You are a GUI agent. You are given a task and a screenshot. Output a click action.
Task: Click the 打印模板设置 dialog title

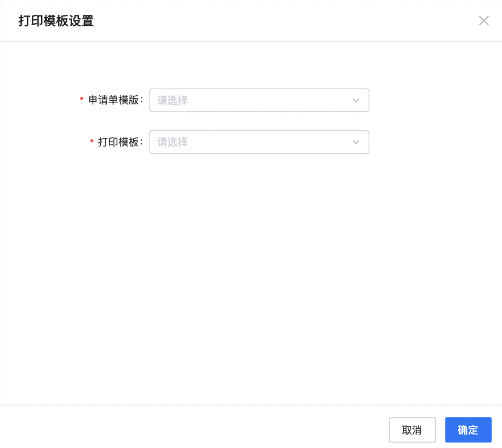pyautogui.click(x=56, y=21)
